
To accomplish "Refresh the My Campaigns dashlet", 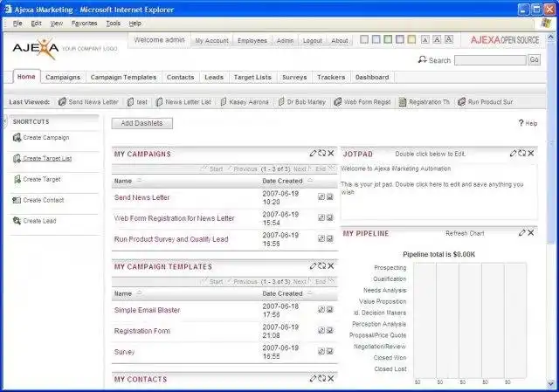I will (321, 154).
